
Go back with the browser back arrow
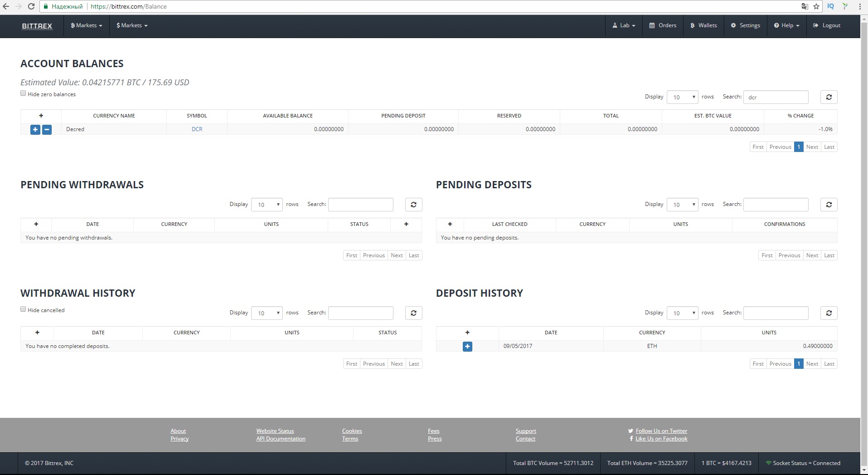point(6,6)
